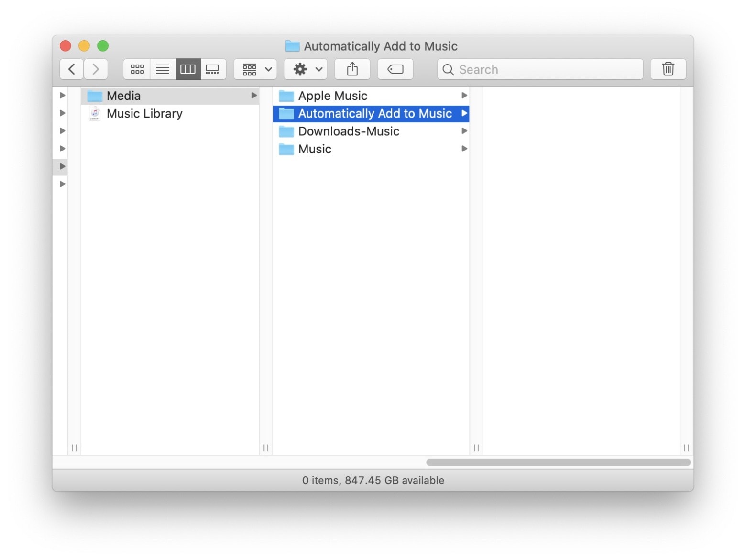Click inside the Search field
Image resolution: width=746 pixels, height=560 pixels.
coord(539,69)
